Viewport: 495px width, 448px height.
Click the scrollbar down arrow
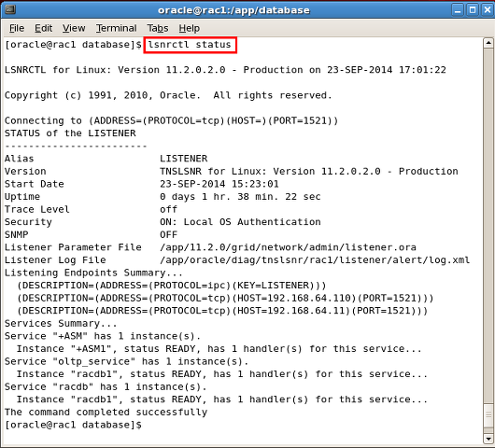[x=488, y=439]
